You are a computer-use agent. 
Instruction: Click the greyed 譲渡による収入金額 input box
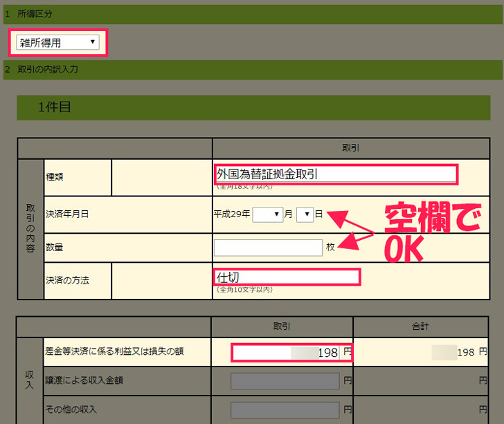(x=285, y=380)
